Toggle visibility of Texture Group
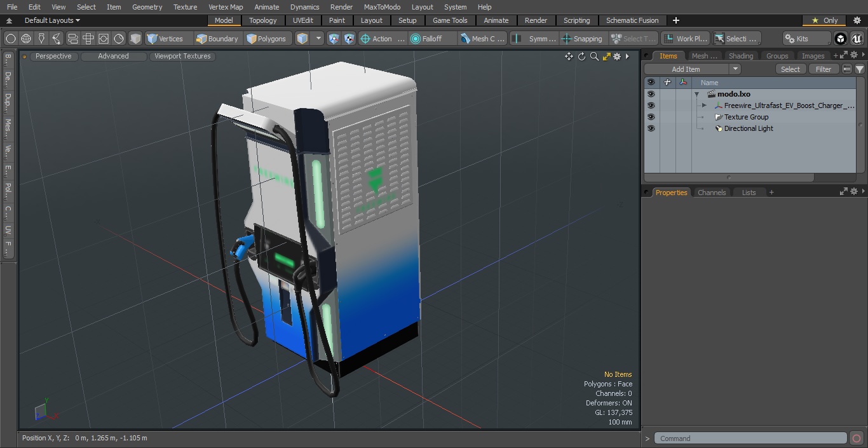Image resolution: width=868 pixels, height=448 pixels. (651, 117)
